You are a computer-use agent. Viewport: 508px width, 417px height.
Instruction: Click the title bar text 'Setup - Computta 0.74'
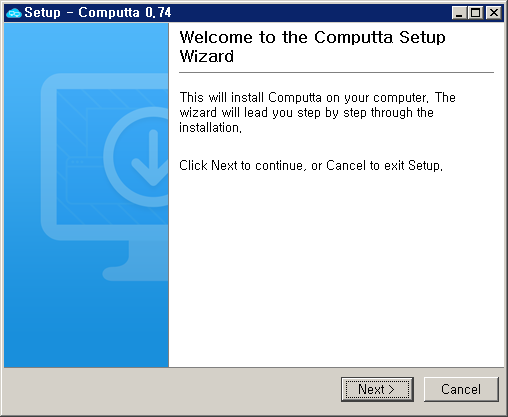pyautogui.click(x=98, y=13)
